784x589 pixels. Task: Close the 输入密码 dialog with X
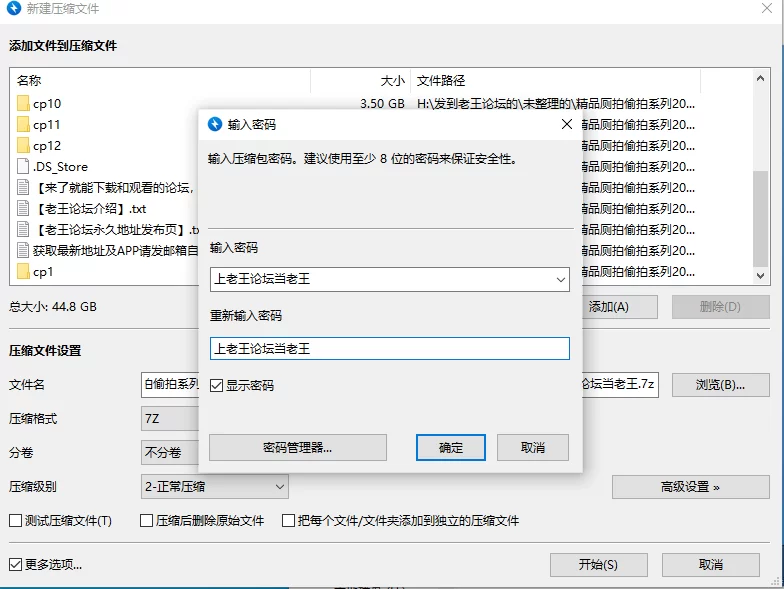pos(566,124)
